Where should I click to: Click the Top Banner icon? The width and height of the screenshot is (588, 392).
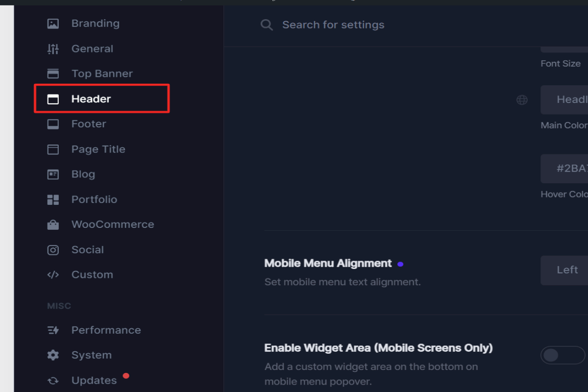(53, 73)
